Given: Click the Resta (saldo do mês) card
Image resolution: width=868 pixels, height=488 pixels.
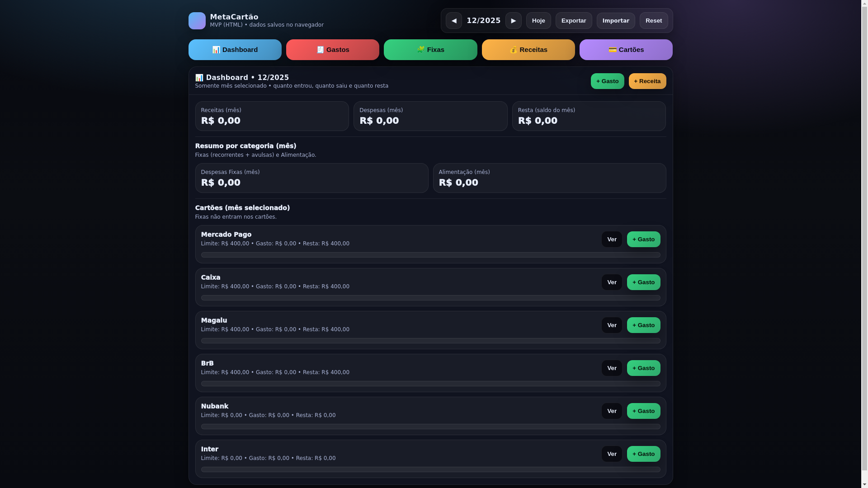Looking at the screenshot, I should tap(589, 116).
